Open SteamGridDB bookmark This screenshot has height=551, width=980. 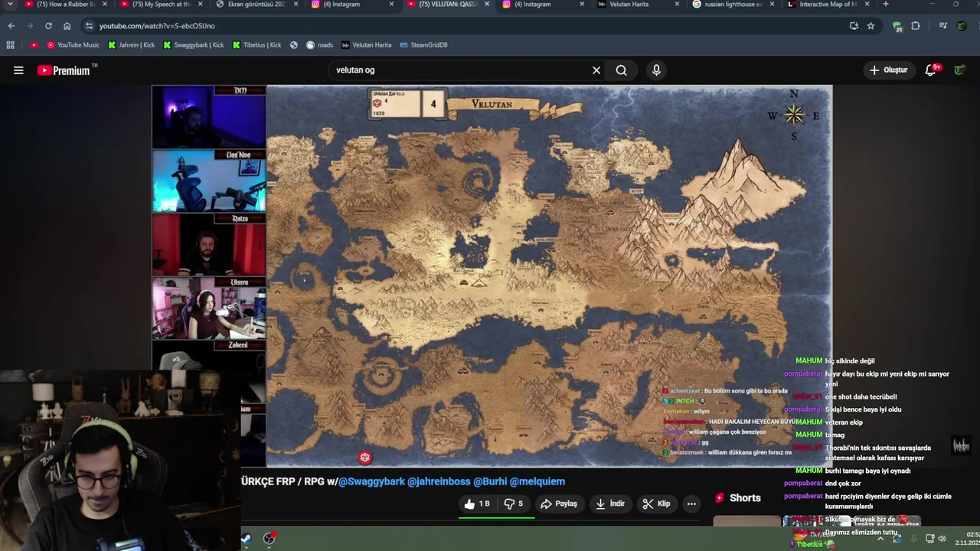423,45
